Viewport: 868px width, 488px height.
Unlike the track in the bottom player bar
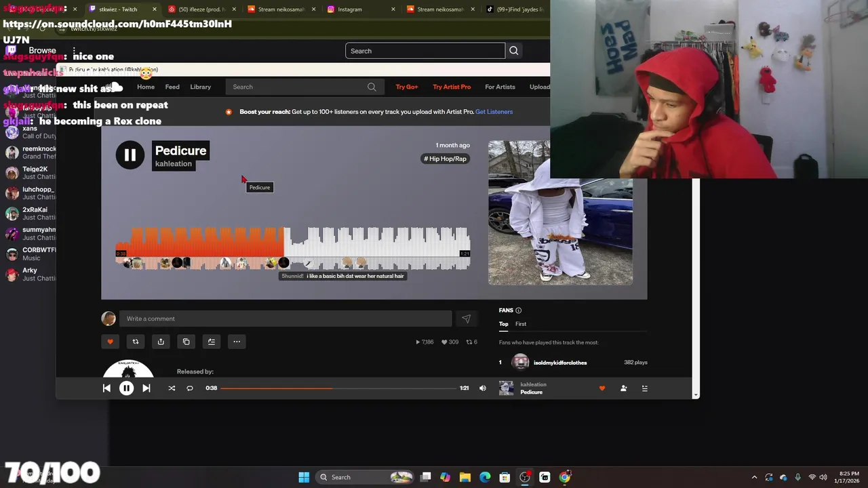(601, 388)
